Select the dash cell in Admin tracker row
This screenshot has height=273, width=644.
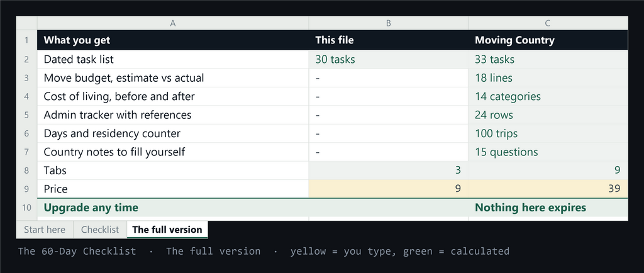click(388, 115)
